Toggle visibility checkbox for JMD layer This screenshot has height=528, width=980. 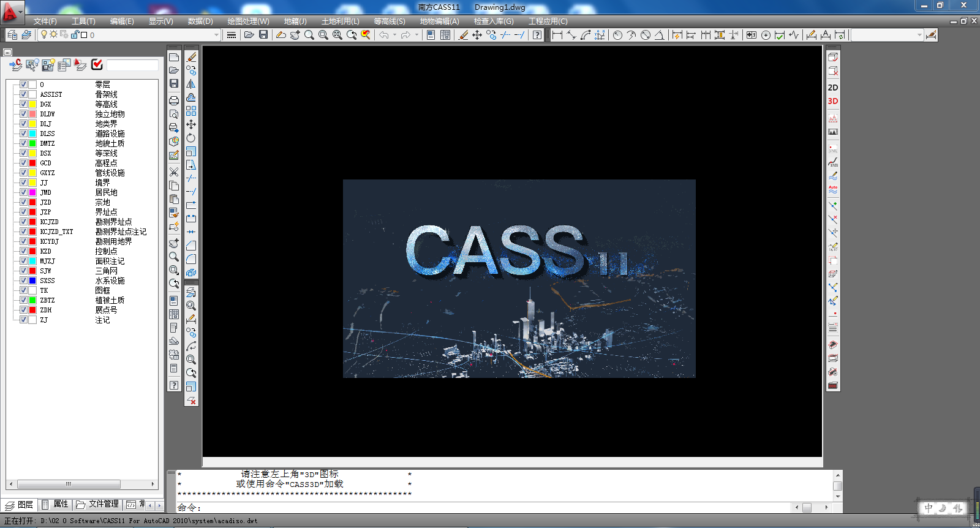(x=23, y=192)
